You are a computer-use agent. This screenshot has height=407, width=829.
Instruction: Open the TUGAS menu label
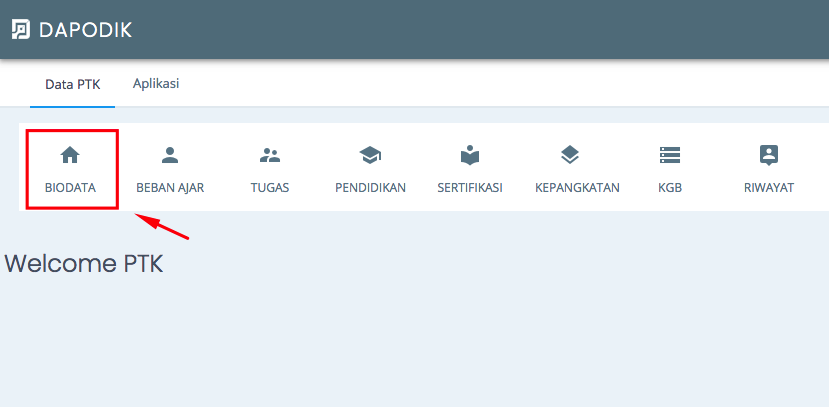point(270,188)
